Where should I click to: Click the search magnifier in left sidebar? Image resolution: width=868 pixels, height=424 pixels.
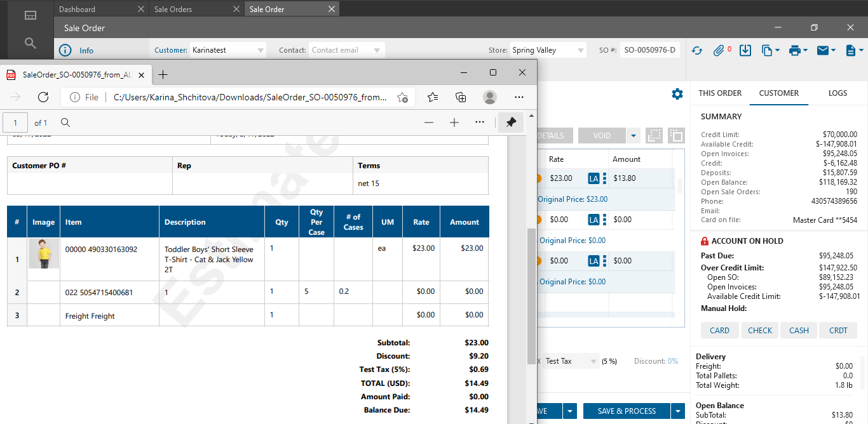(x=30, y=43)
